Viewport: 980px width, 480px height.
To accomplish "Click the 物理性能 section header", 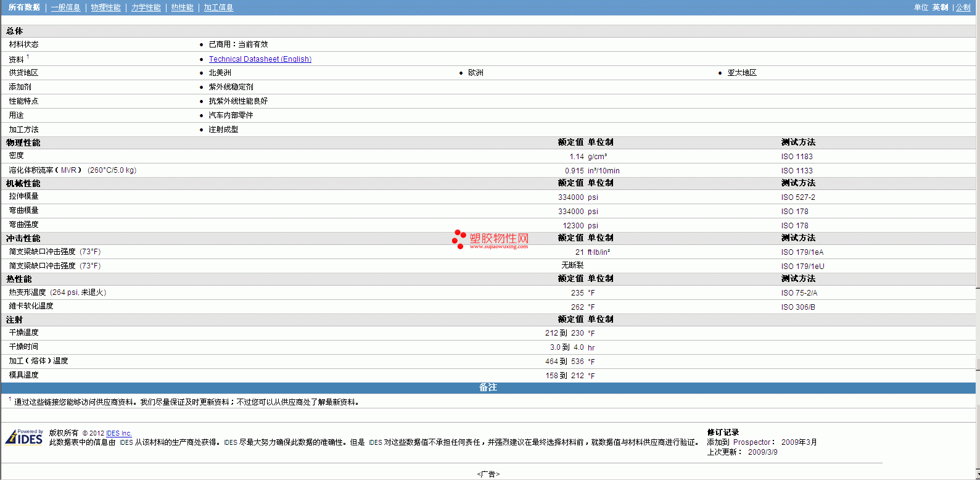I will [23, 143].
